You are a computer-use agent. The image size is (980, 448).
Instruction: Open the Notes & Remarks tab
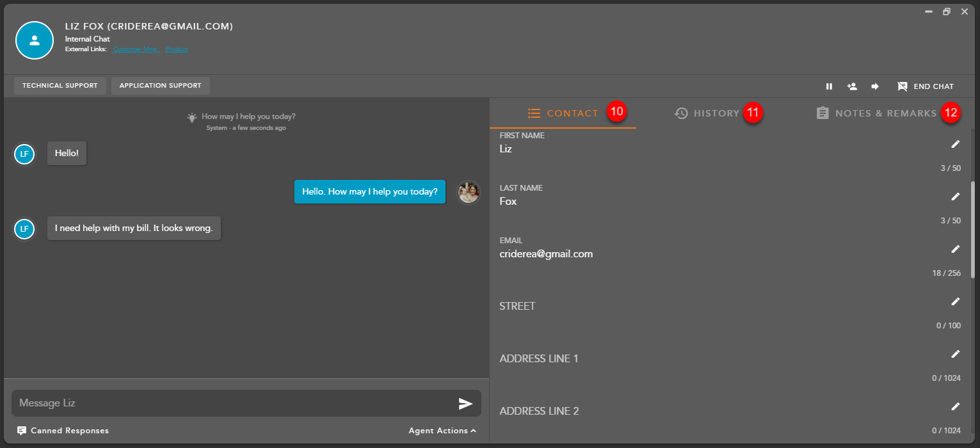click(x=877, y=113)
